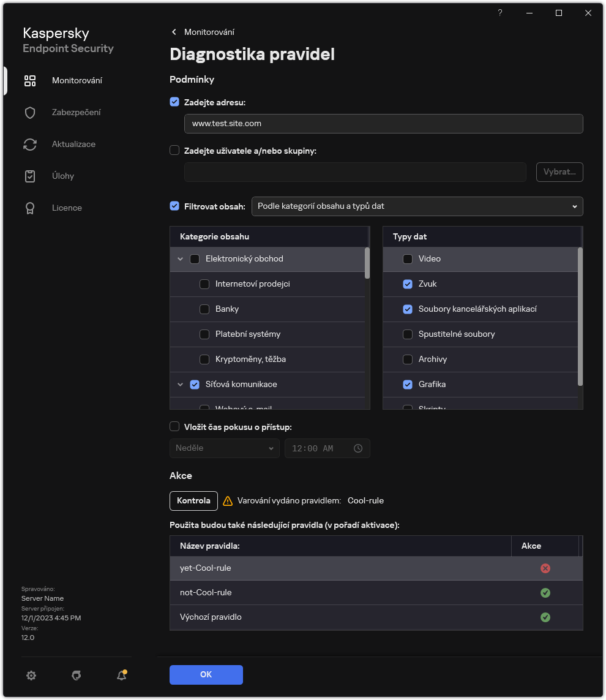
Task: Uncheck the Zvuk data type
Action: point(408,284)
